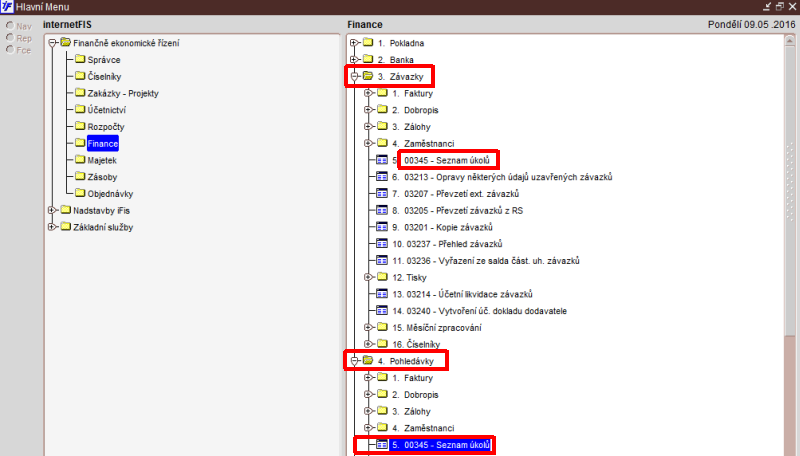Open 4. Zaměstnanci under Závazky
Viewport: 800px width, 456px height.
click(423, 143)
